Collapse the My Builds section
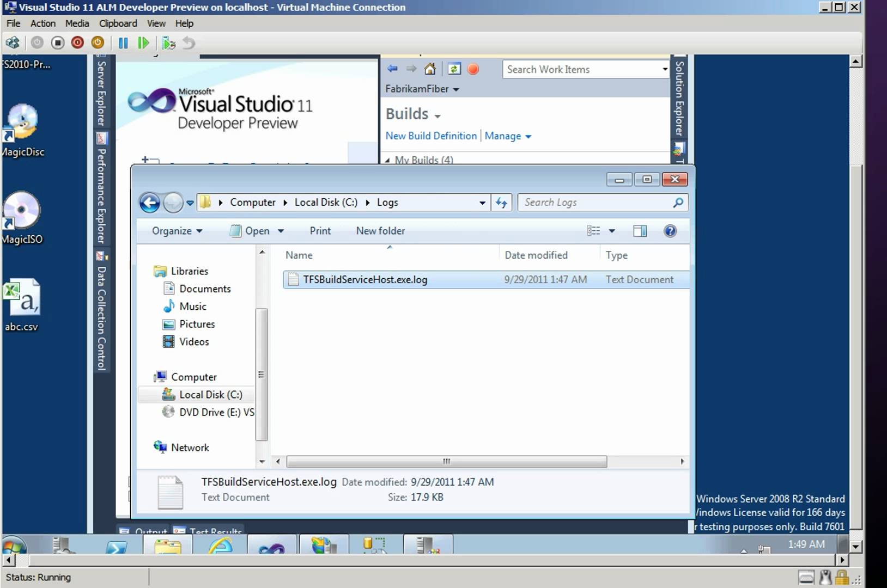 click(387, 160)
